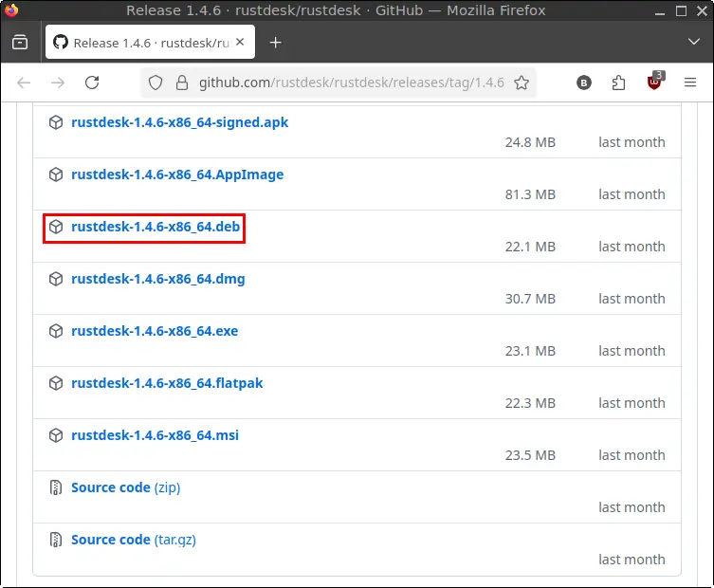Screen dimensions: 714x588
Task: Download rustdesk-1.4.6-x86_64.dmg
Action: click(158, 279)
